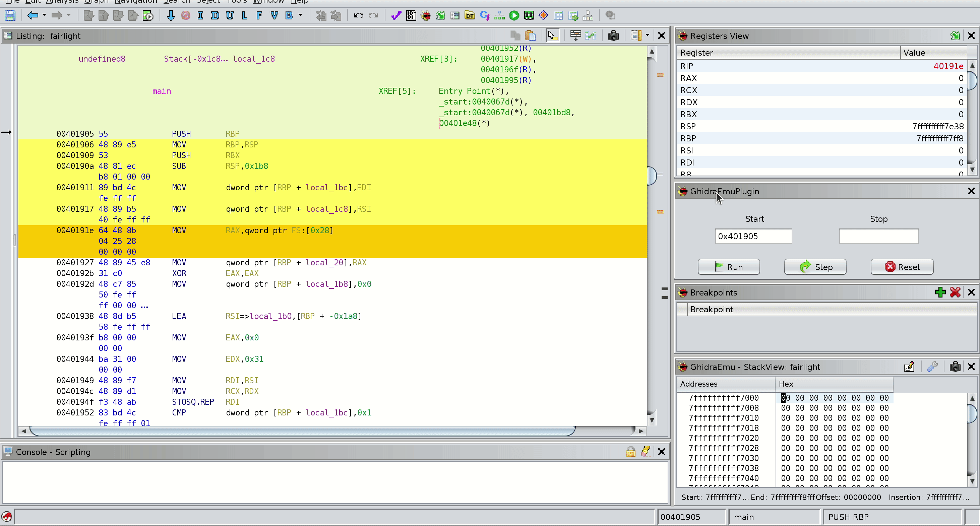Add a breakpoint with green plus icon

coord(940,292)
